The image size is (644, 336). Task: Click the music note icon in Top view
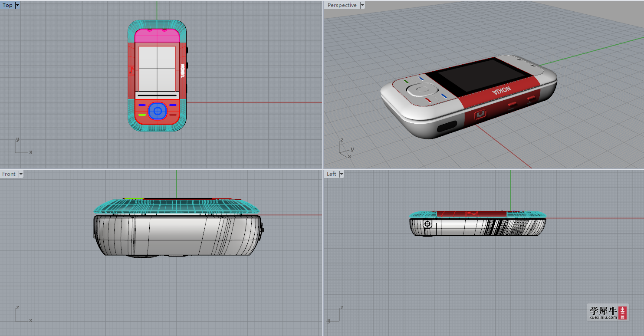[x=131, y=71]
